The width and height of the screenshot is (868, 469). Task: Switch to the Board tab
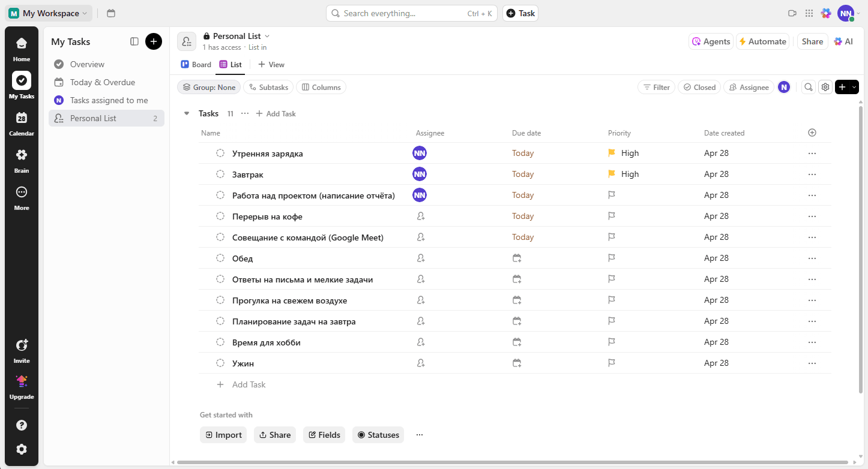coord(196,64)
